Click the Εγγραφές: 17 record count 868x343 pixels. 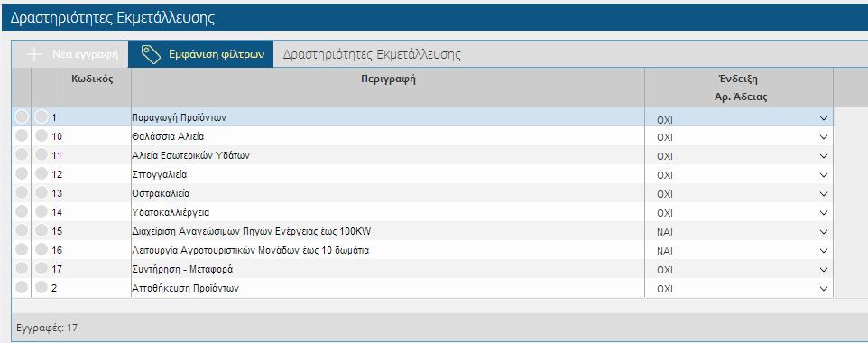[47, 328]
